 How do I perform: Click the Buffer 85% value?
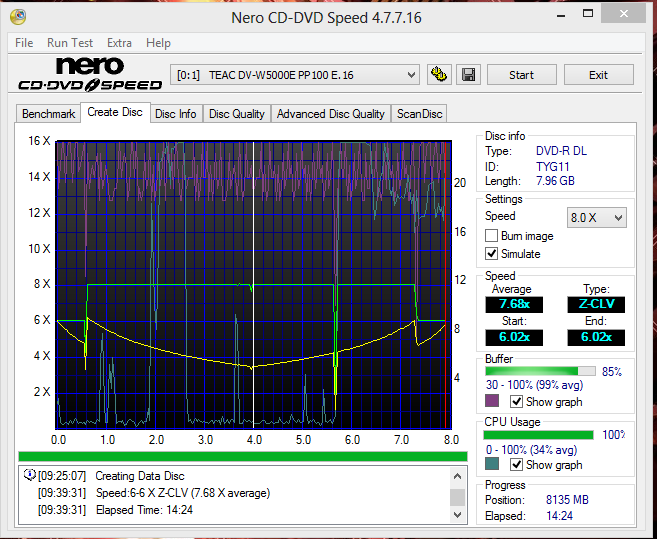click(x=612, y=371)
